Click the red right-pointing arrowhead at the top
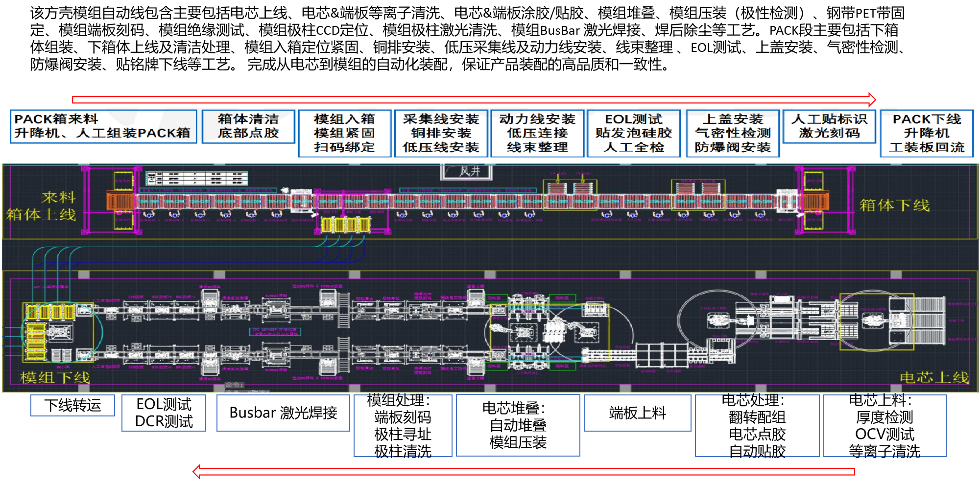980x483 pixels. pyautogui.click(x=872, y=100)
